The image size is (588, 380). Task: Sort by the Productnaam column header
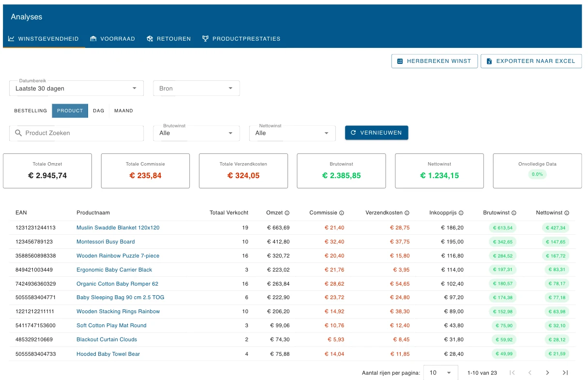93,213
